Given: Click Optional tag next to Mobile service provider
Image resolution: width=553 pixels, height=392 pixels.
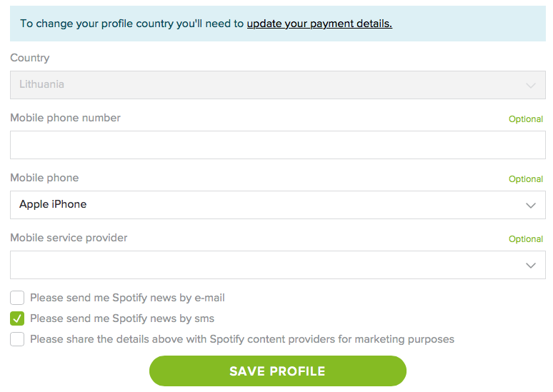Looking at the screenshot, I should pyautogui.click(x=526, y=239).
